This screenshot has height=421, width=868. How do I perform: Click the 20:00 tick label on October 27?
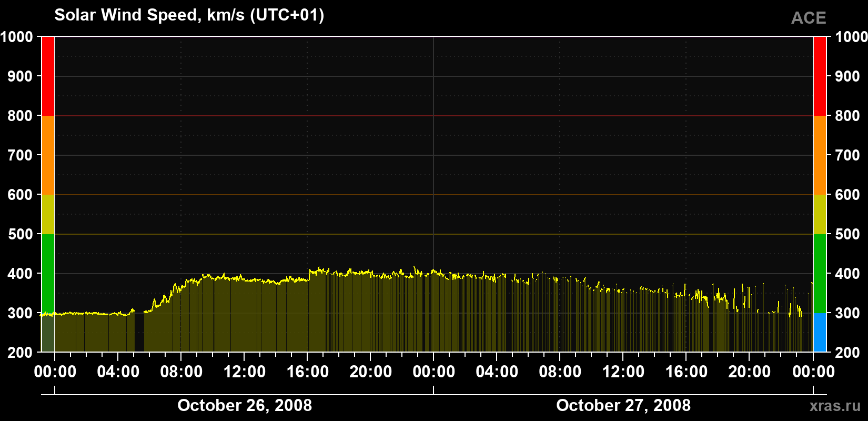(x=750, y=372)
